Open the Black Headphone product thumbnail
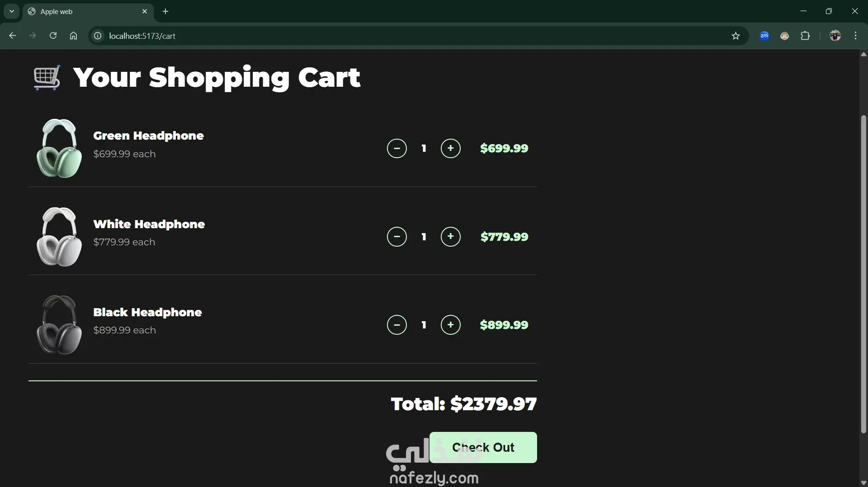The width and height of the screenshot is (868, 487). pyautogui.click(x=59, y=325)
